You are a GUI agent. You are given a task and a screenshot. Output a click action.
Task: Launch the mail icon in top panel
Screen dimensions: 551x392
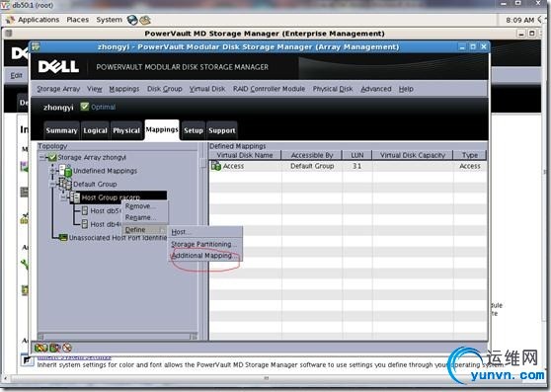(145, 20)
